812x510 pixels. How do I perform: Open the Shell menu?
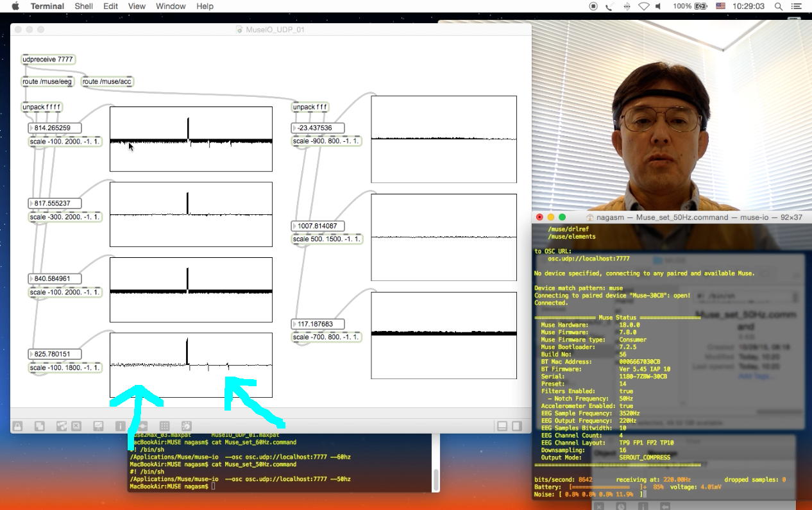tap(84, 6)
